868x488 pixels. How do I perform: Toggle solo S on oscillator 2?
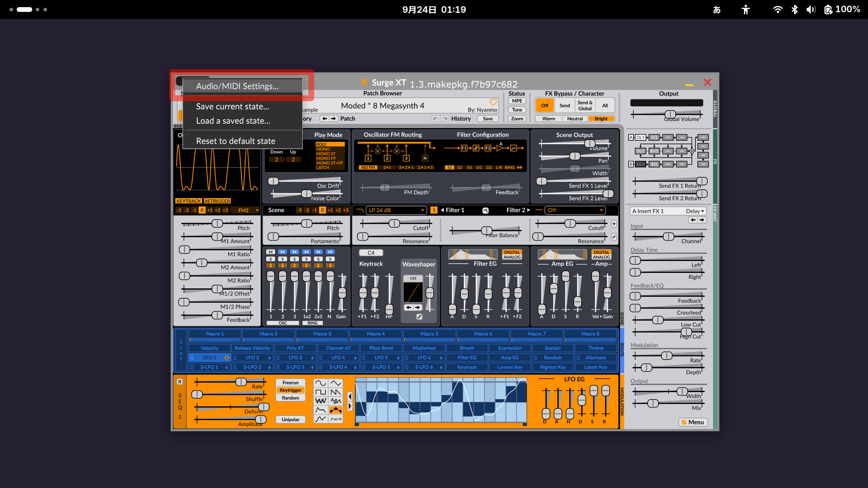[282, 259]
